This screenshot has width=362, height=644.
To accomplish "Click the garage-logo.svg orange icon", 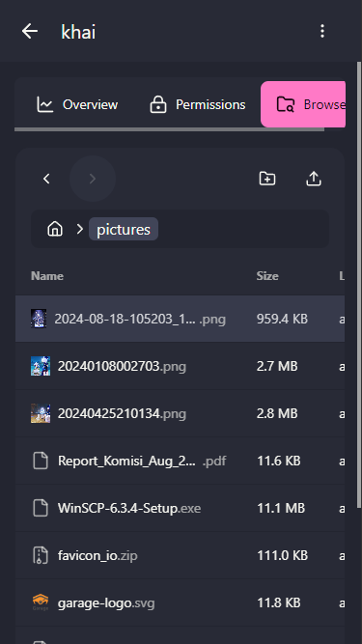I will [41, 602].
